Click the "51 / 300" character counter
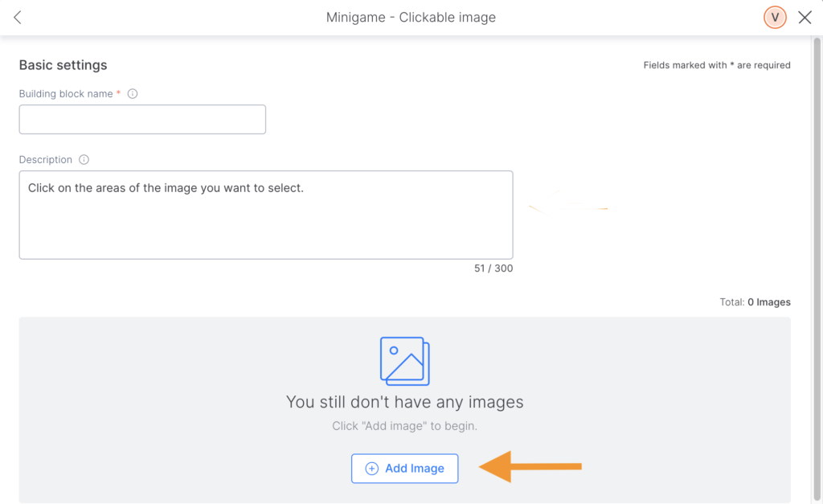Image resolution: width=823 pixels, height=504 pixels. 493,268
